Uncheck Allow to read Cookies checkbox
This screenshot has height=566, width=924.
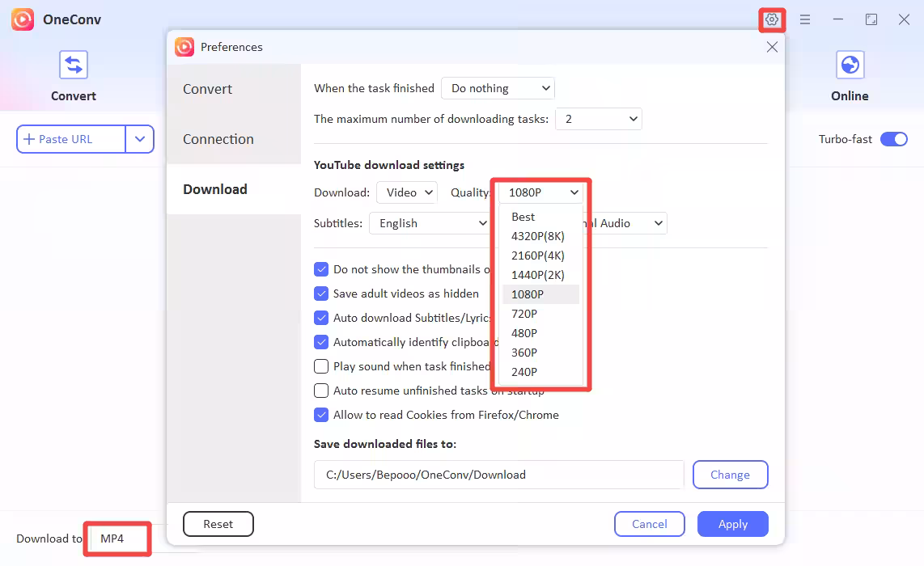(321, 415)
